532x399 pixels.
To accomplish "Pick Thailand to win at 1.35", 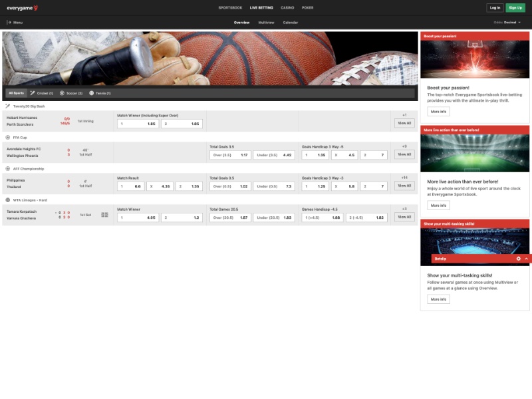I will (x=190, y=186).
